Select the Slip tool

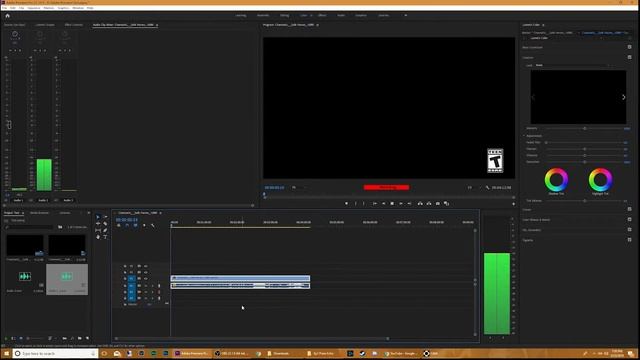click(x=98, y=230)
